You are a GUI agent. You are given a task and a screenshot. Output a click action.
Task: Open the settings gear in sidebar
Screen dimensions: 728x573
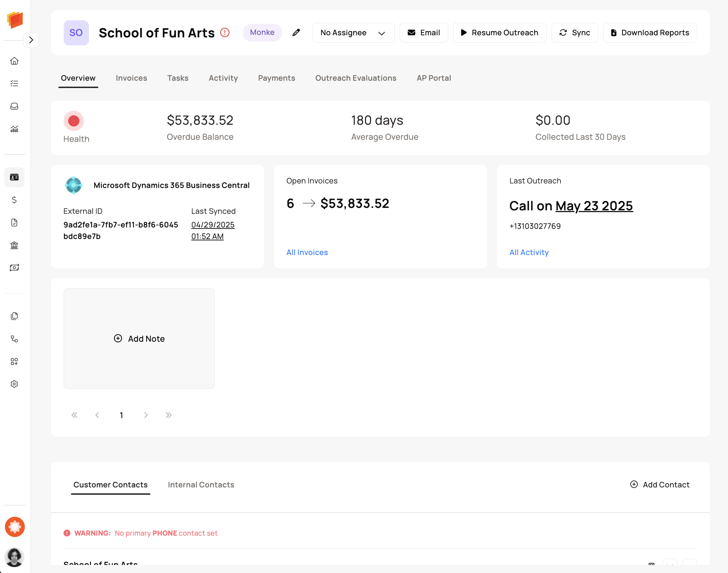click(14, 384)
